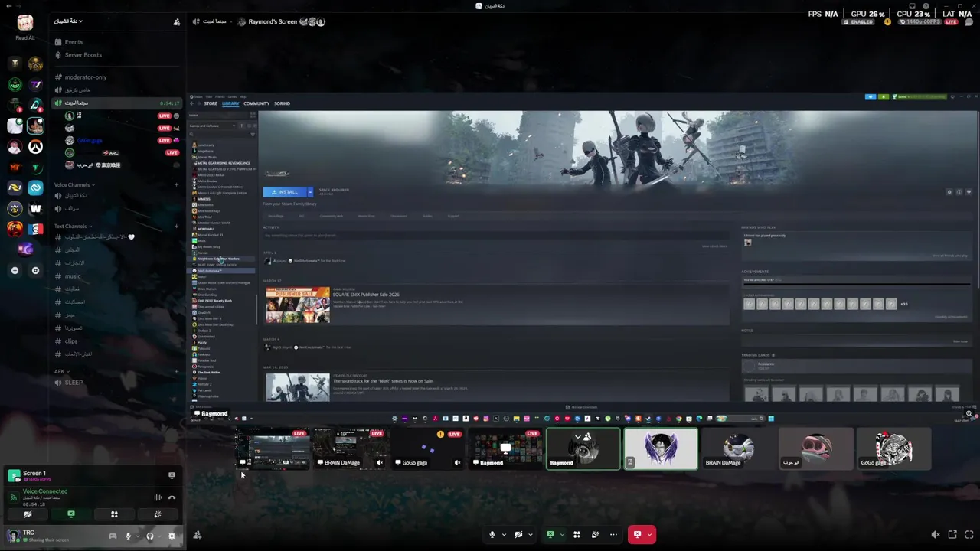Open the Read All server icon
Screen dimensions: 980x551
click(25, 22)
